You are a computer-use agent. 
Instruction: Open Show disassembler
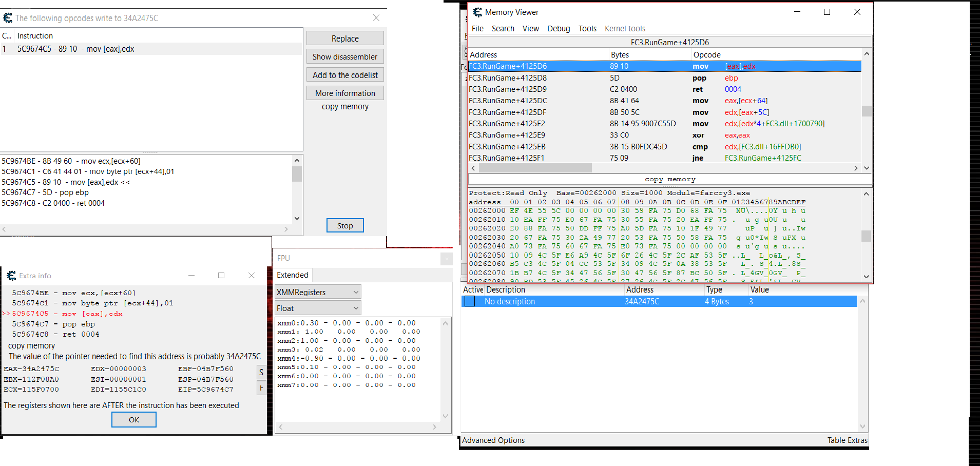click(345, 56)
